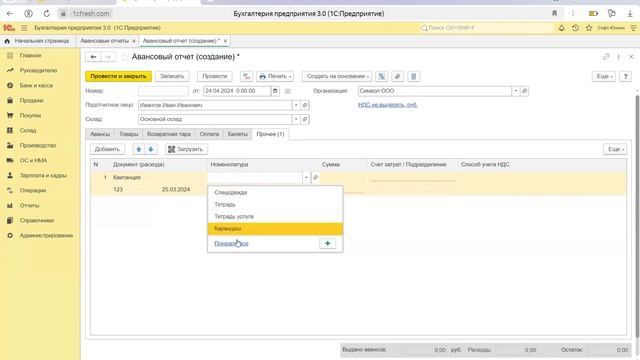Expand Организация dropdown arrow
The image size is (640, 360).
pyautogui.click(x=516, y=91)
